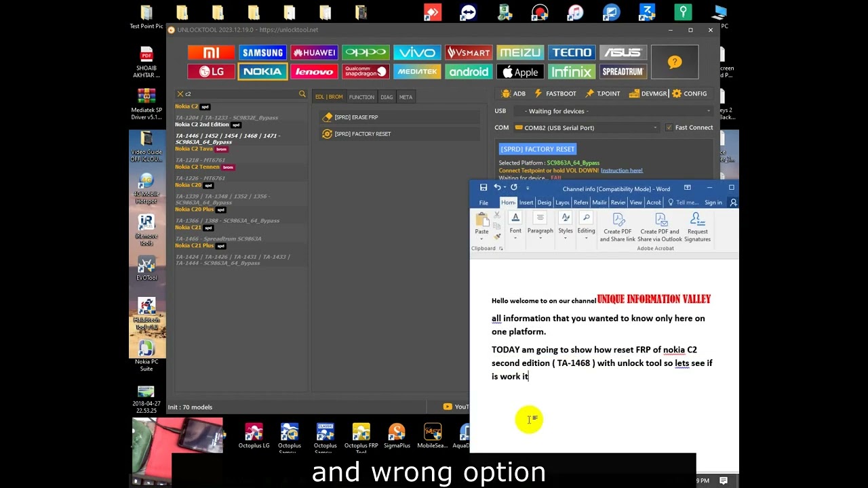The height and width of the screenshot is (488, 868).
Task: Select the Android brand logo
Action: click(469, 72)
